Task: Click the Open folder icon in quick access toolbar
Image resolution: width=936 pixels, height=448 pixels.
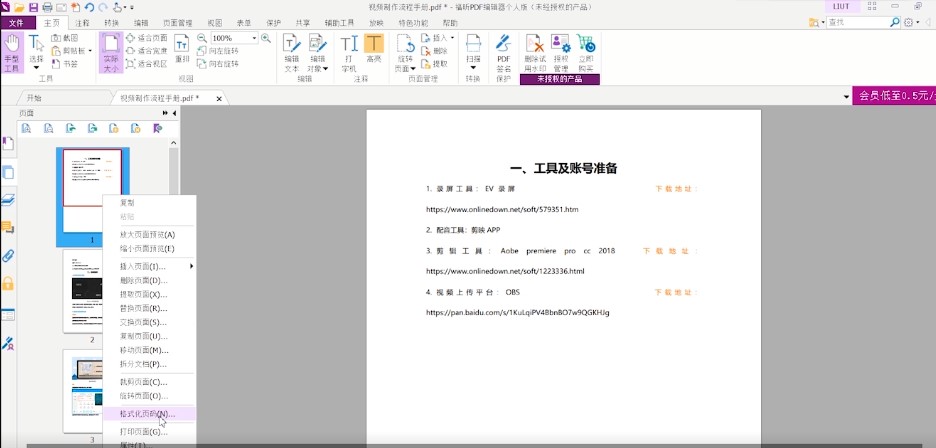Action: [x=19, y=7]
